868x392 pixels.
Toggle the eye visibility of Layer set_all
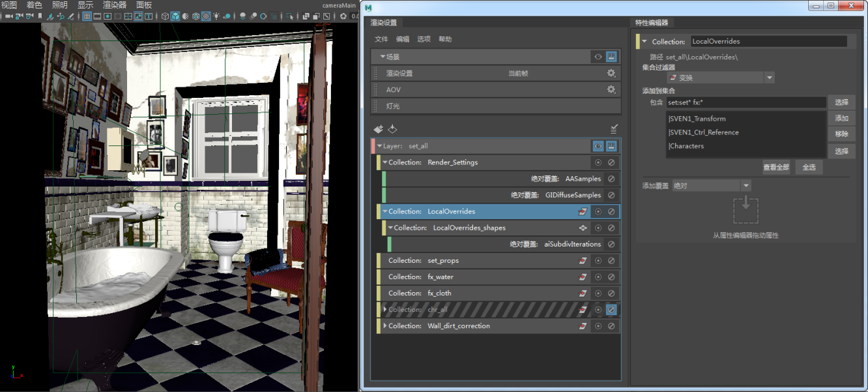(x=598, y=146)
